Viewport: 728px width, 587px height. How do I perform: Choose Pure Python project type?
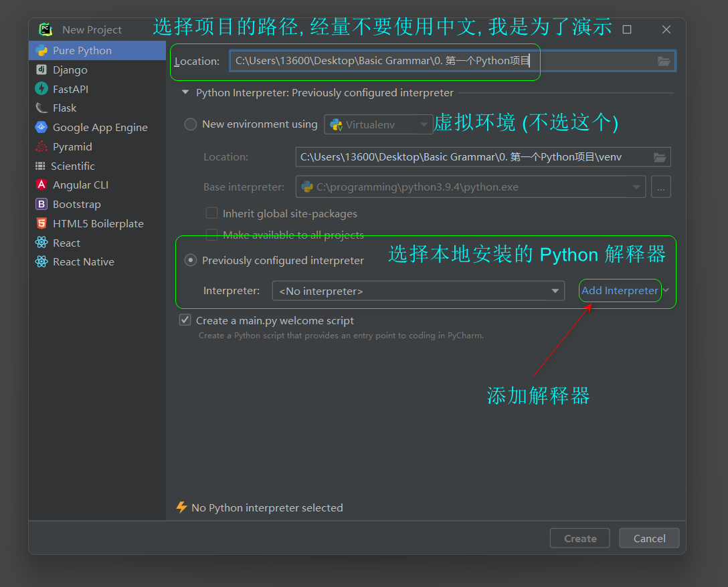tap(97, 51)
